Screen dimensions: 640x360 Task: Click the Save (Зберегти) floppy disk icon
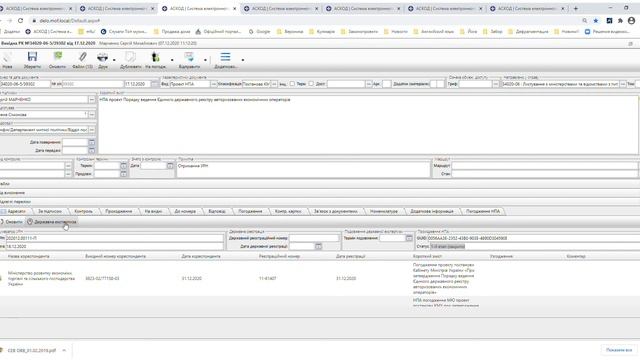click(x=32, y=56)
